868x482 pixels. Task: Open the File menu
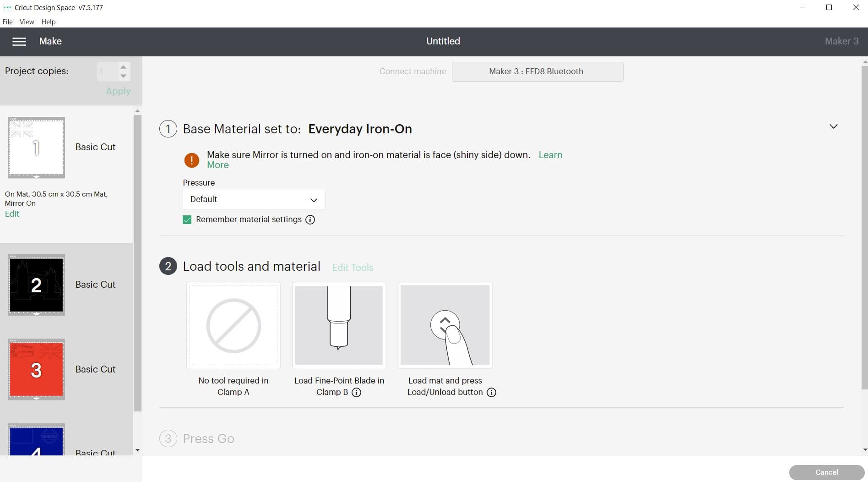point(8,22)
